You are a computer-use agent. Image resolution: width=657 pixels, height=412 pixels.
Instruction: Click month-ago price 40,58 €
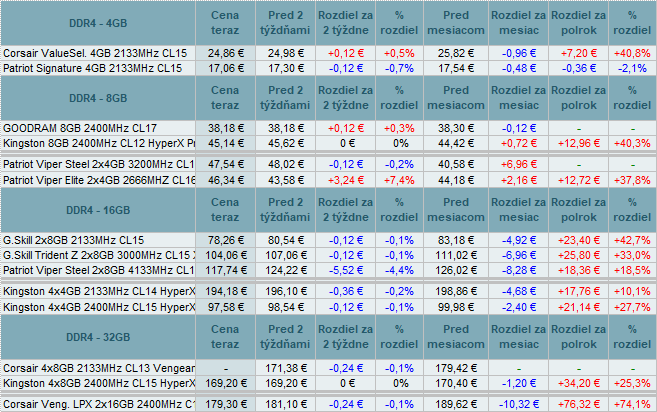tap(456, 164)
